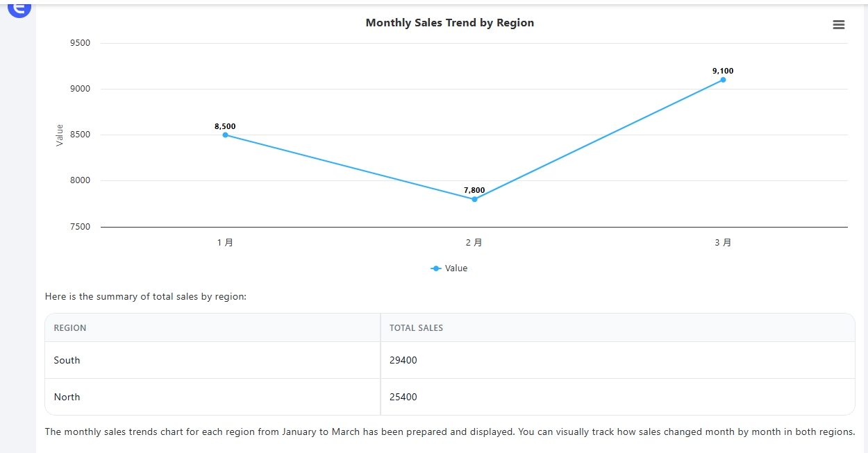Image resolution: width=868 pixels, height=453 pixels.
Task: Sort by the REGION column header
Action: coord(70,327)
